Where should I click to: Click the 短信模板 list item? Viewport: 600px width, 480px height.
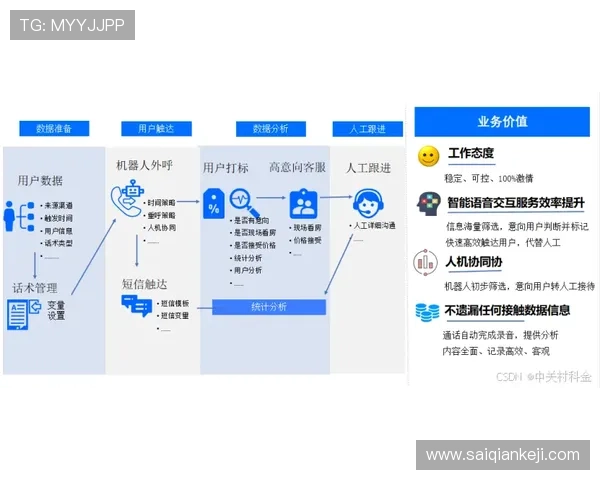174,304
